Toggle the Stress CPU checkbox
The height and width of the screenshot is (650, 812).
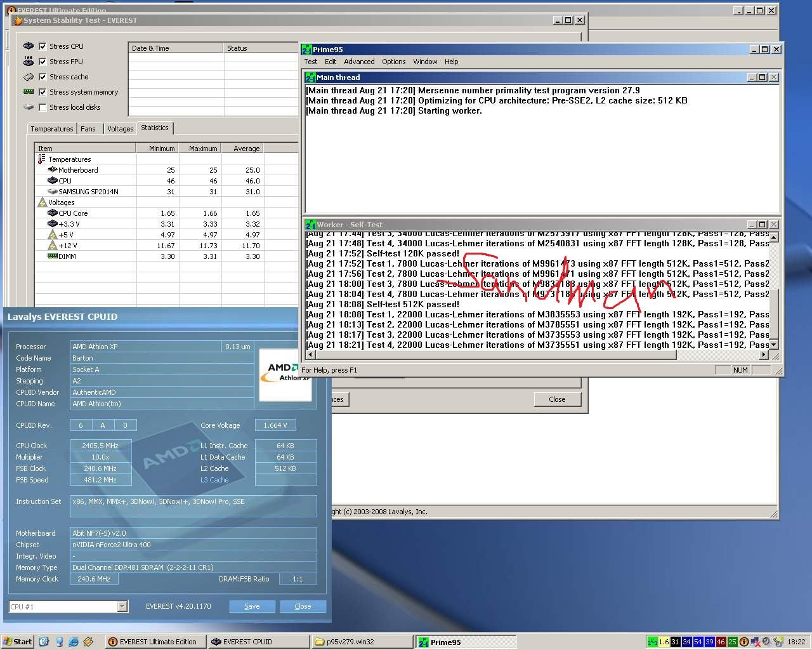43,46
